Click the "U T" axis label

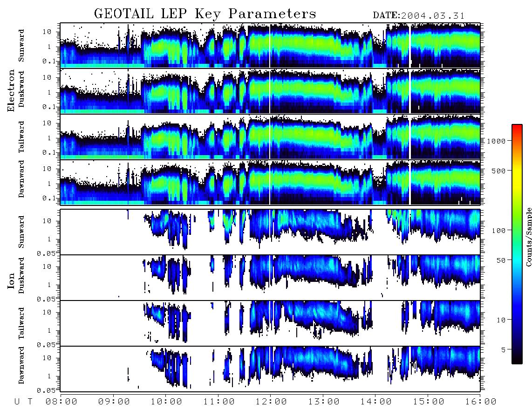point(23,402)
